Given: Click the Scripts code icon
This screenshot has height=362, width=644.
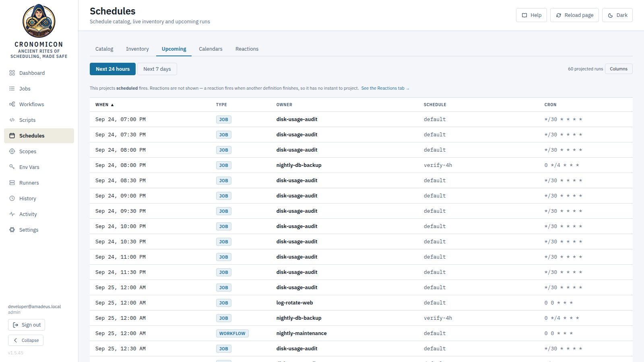Looking at the screenshot, I should pyautogui.click(x=12, y=120).
